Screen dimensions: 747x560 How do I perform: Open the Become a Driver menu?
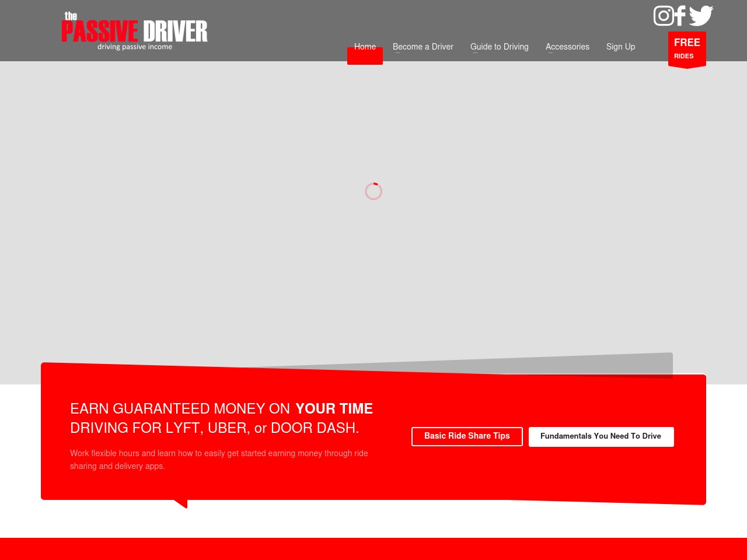[423, 47]
